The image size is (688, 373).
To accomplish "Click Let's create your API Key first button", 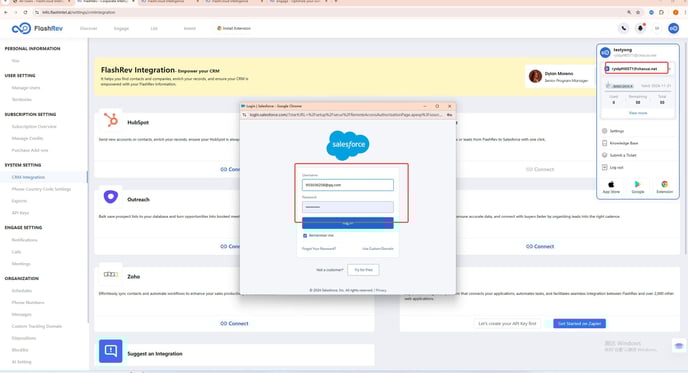I will coord(507,323).
